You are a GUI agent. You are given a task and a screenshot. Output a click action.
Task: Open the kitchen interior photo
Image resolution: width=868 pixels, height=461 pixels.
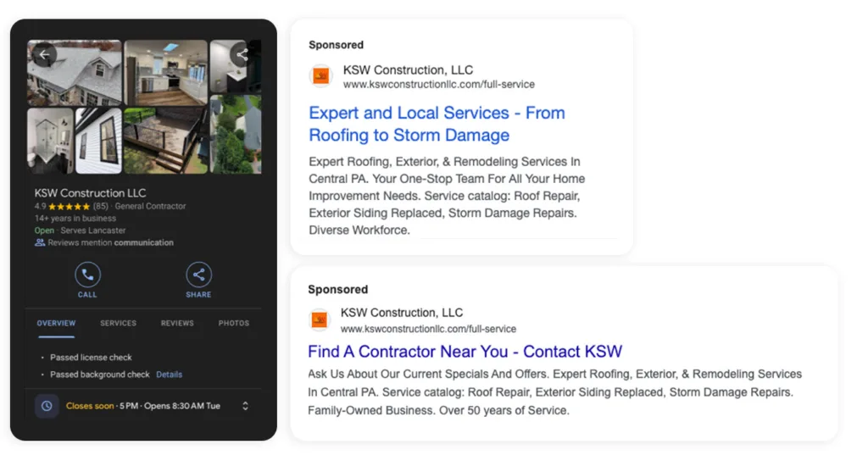coord(166,73)
